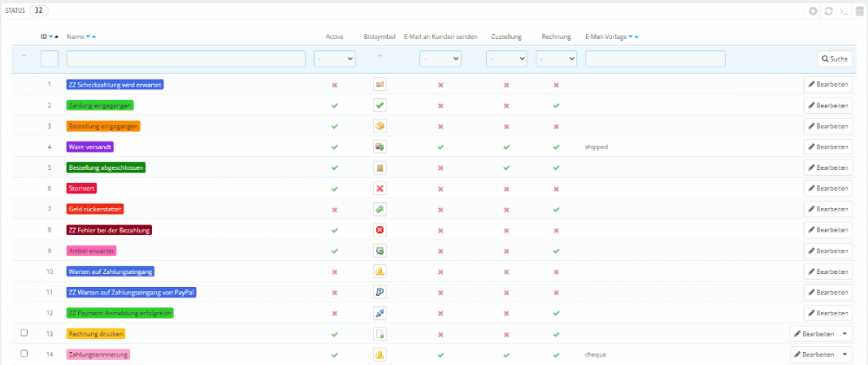Click the PayPal symbol icon in row 11

coord(379,292)
